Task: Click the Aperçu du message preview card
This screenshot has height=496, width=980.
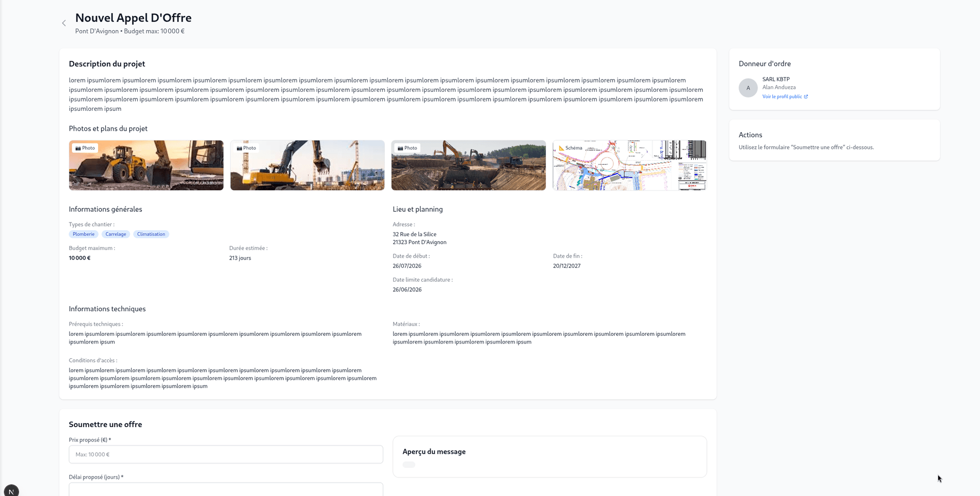Action: pos(549,457)
